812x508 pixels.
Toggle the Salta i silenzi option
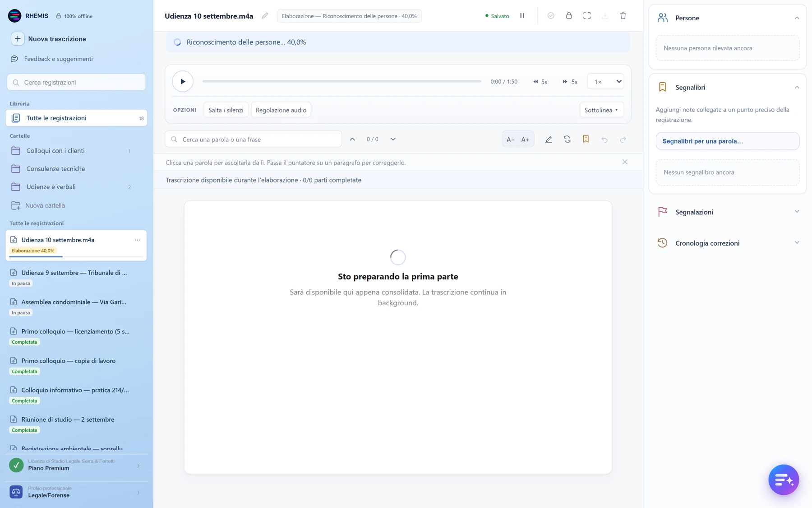[x=226, y=110]
